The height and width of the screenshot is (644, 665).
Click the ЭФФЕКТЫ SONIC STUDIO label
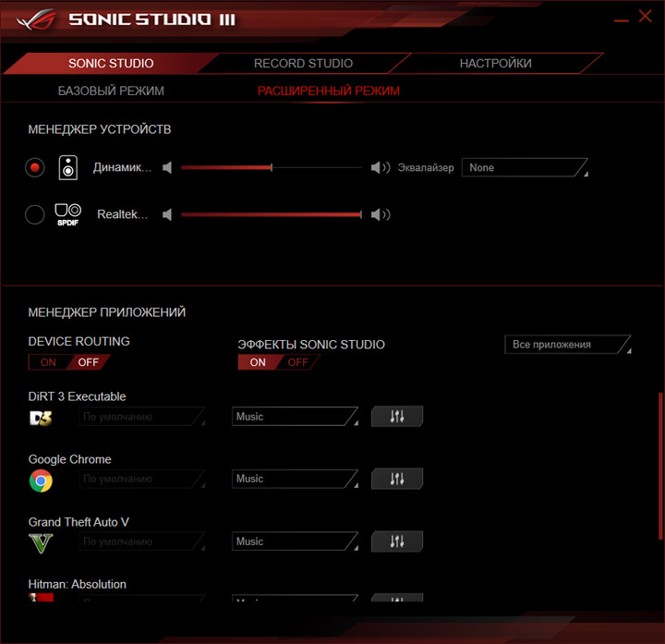coord(311,345)
